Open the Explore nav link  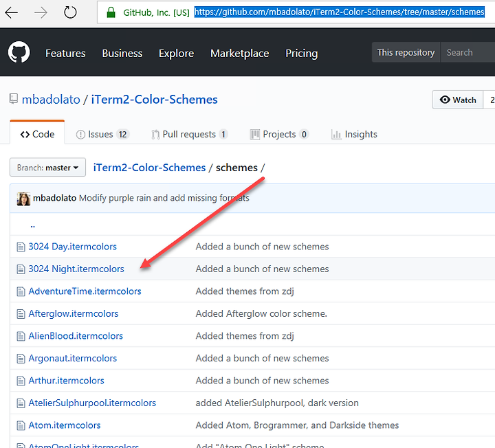[176, 54]
